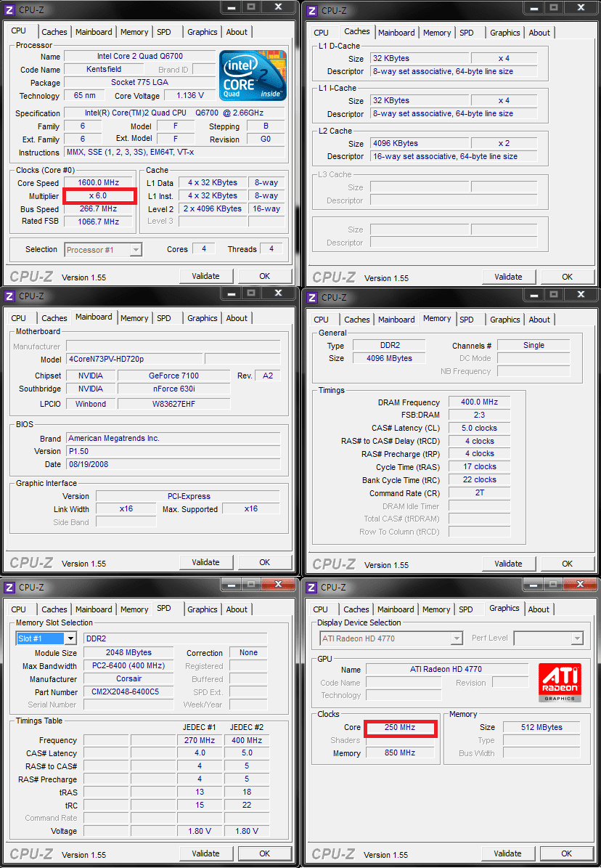Screen dimensions: 601x868
Task: Click the motherboard model '4CoreN73PV-HD720p'
Action: [x=134, y=360]
